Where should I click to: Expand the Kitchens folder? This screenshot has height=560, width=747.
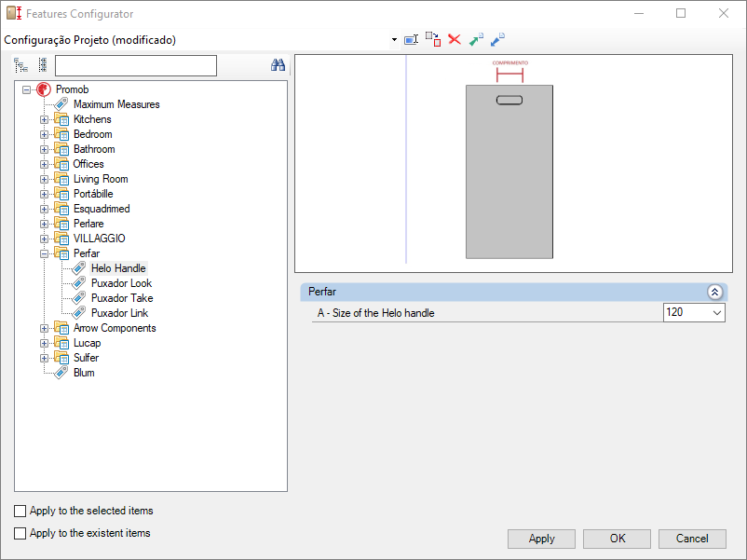pyautogui.click(x=45, y=119)
